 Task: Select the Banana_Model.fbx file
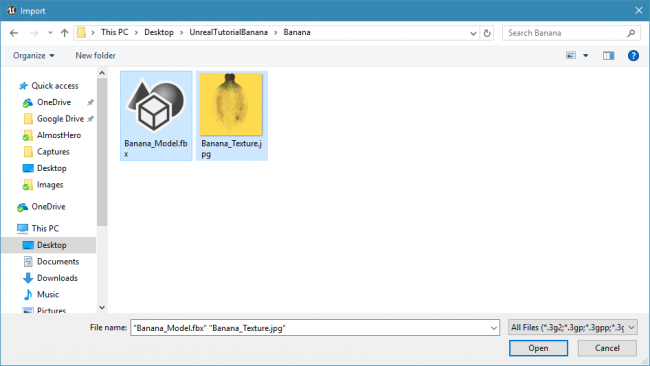pos(156,116)
